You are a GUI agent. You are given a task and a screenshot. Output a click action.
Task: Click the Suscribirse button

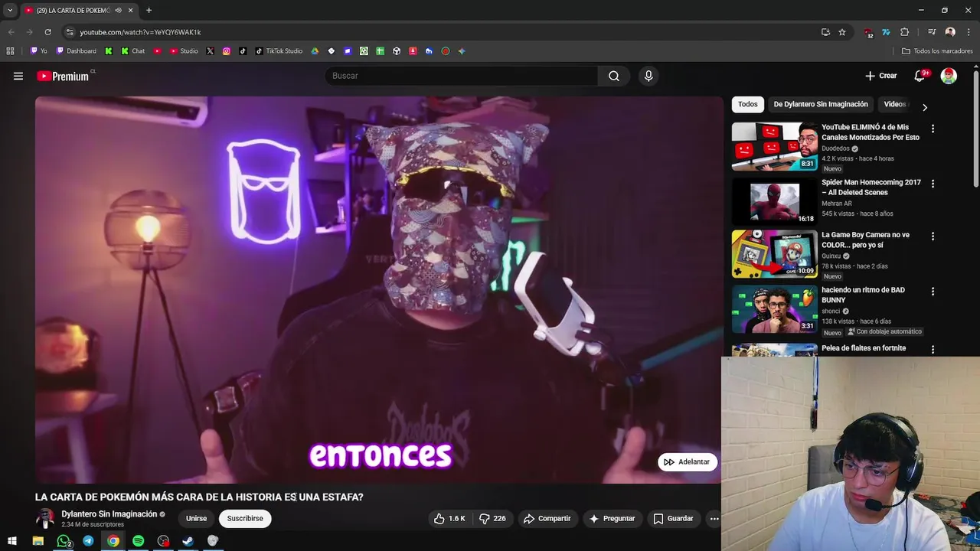tap(245, 518)
